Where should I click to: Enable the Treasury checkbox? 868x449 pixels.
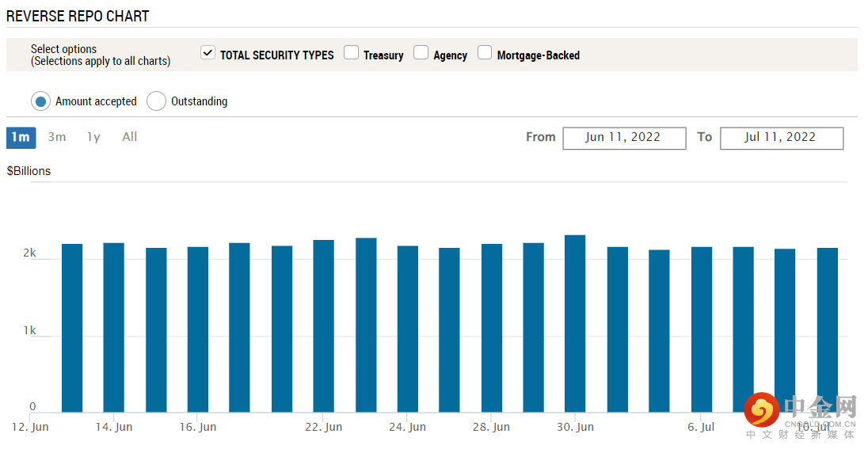coord(352,53)
